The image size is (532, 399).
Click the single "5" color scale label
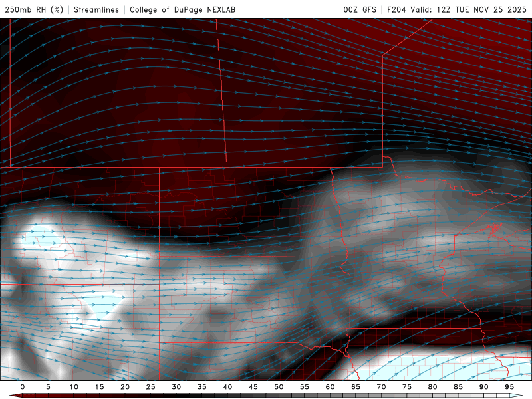tap(48, 387)
